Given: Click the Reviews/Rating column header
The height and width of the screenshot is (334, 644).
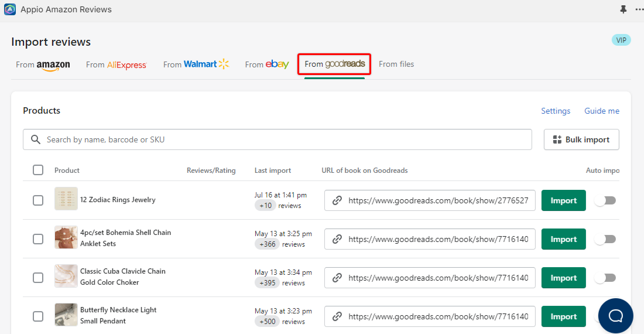Looking at the screenshot, I should 211,171.
